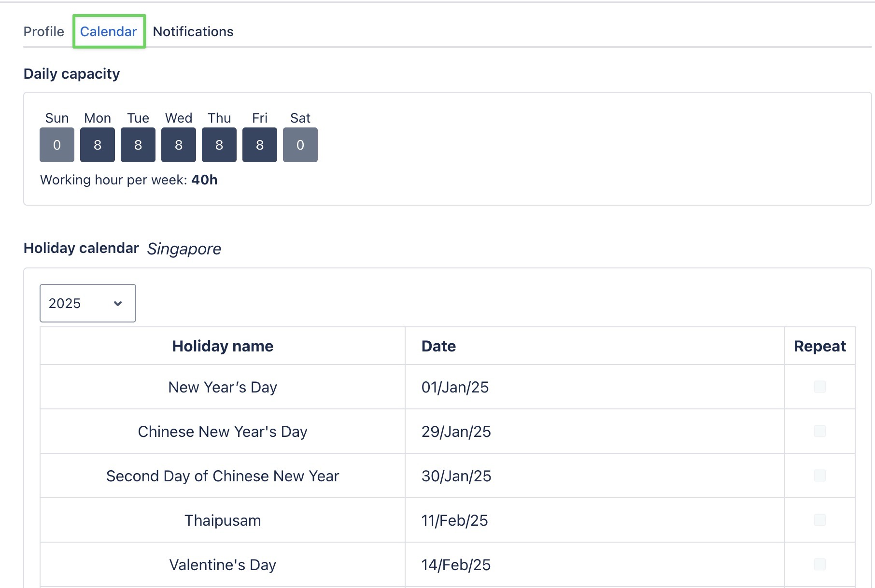Click the Saturday capacity cell showing 0
This screenshot has width=875, height=588.
click(300, 144)
